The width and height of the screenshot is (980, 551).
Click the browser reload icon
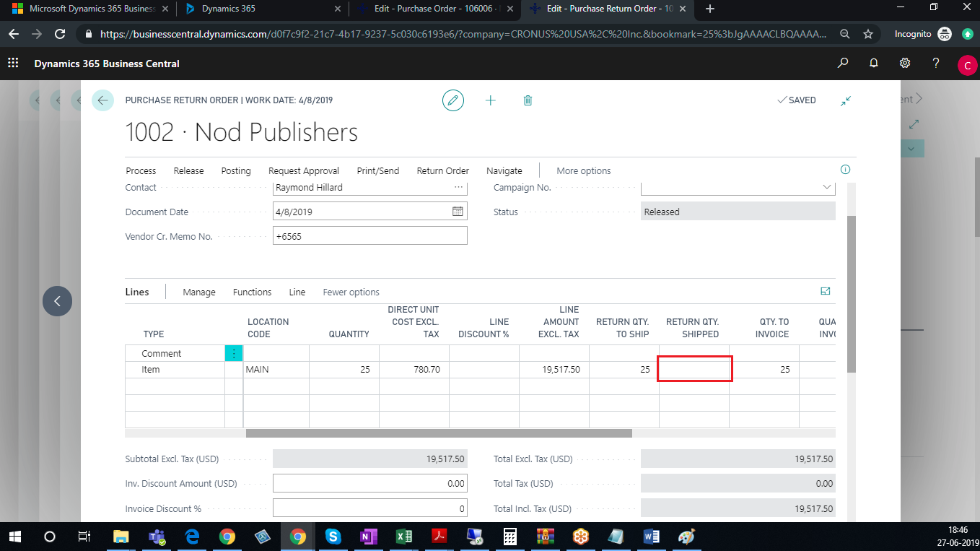pos(61,34)
